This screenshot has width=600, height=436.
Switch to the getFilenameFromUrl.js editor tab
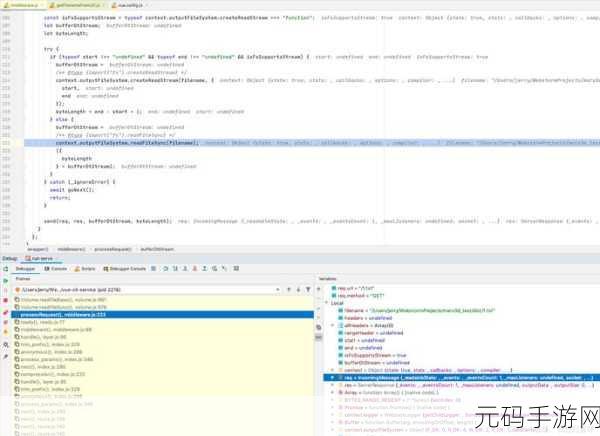tap(78, 5)
